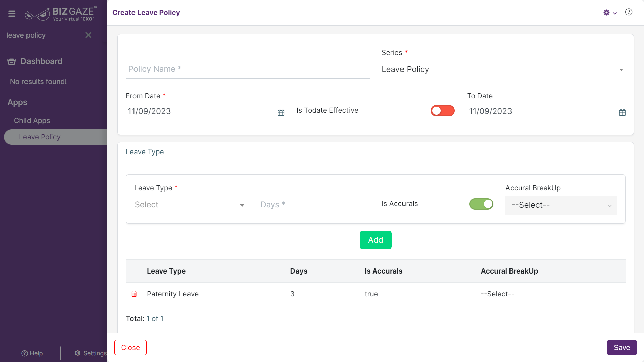Screen dimensions: 644x362
Task: Click the Create Leave Policy title
Action: pos(146,13)
